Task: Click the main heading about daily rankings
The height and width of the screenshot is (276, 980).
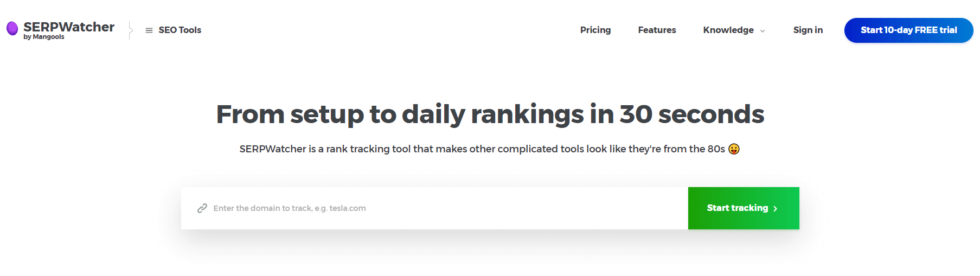Action: click(x=490, y=114)
